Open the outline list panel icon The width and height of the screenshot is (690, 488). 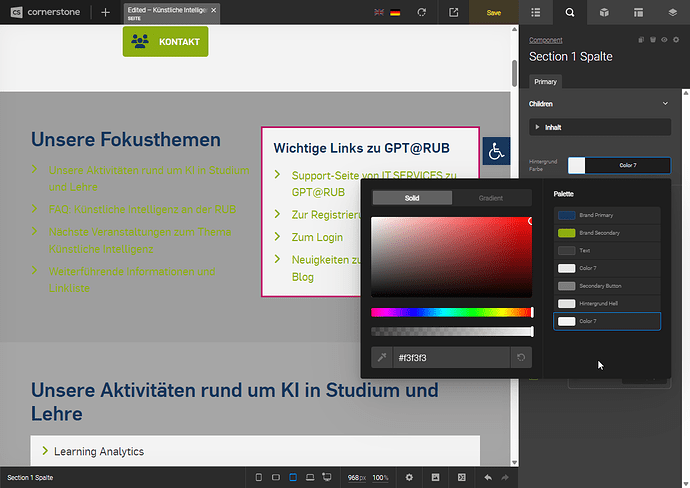(x=536, y=12)
